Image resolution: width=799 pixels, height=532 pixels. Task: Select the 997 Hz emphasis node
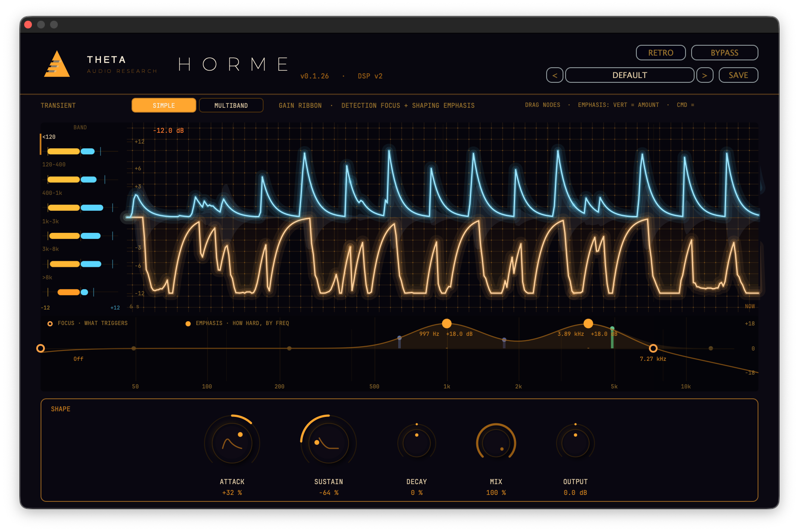(447, 323)
